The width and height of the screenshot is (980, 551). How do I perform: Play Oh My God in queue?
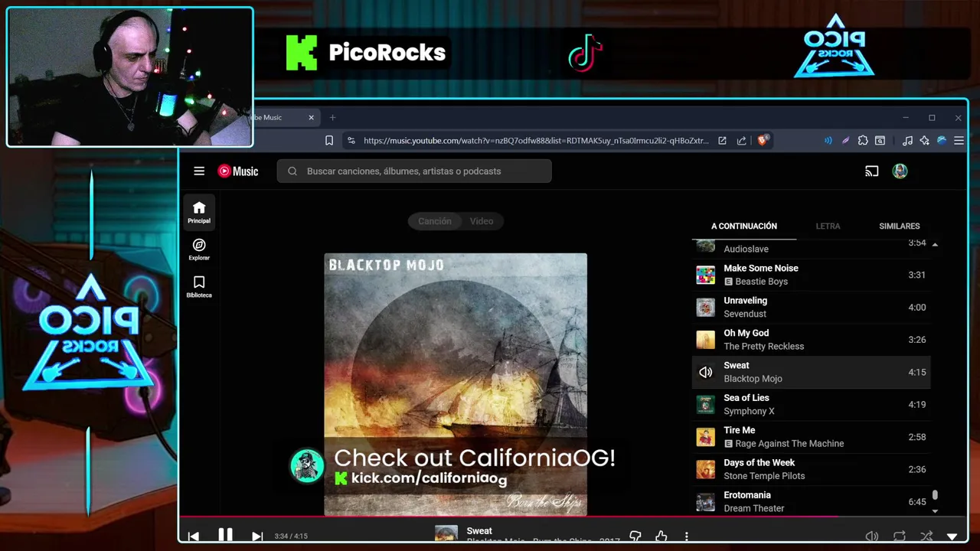click(812, 340)
